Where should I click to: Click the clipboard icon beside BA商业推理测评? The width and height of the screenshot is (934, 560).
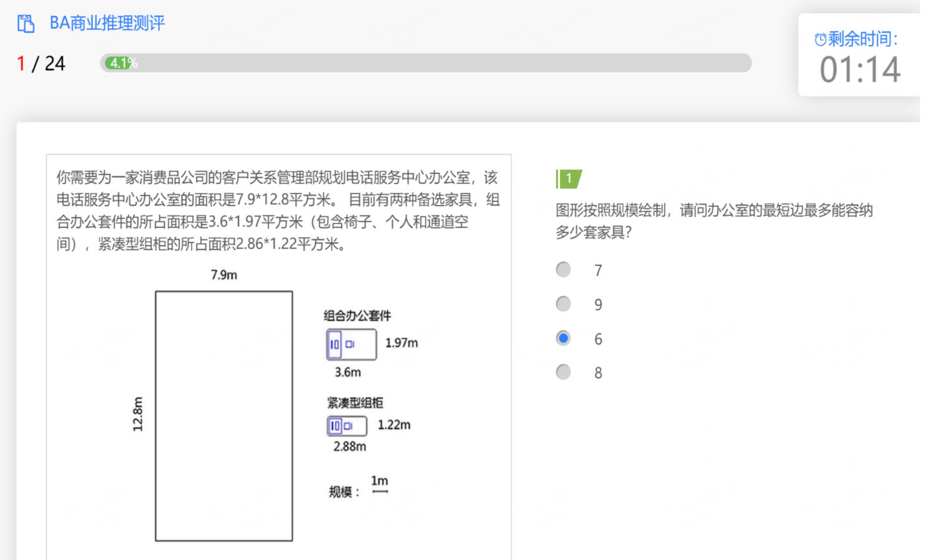(26, 24)
